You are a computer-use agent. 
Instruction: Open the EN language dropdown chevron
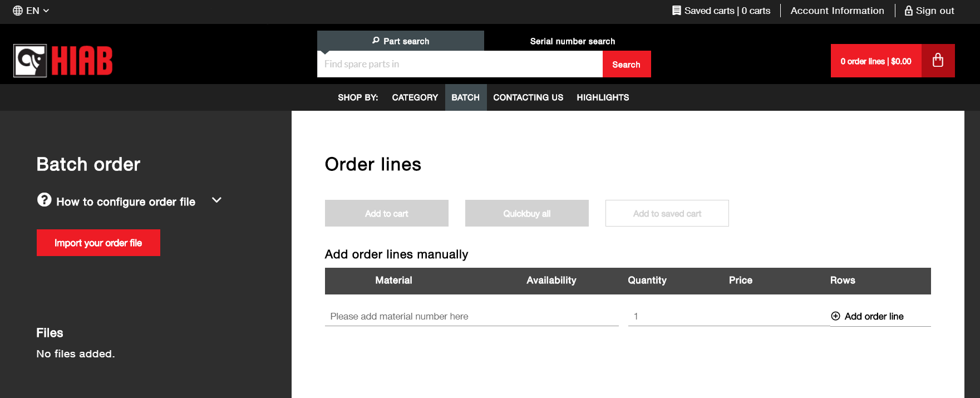pos(46,11)
